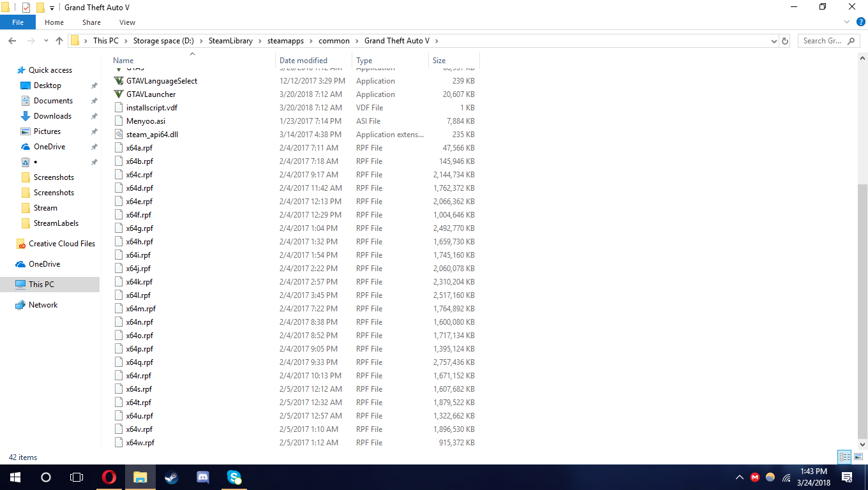
Task: Click SteamLibrary in the address path
Action: tap(230, 41)
